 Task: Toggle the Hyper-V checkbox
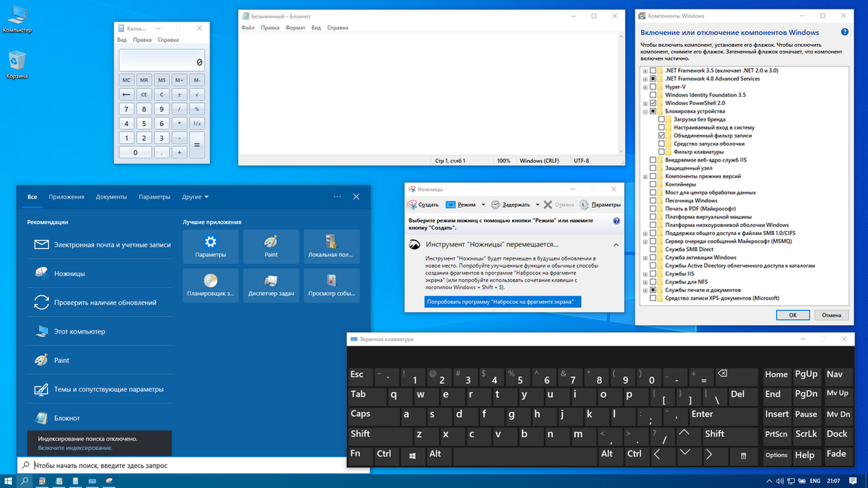click(653, 87)
